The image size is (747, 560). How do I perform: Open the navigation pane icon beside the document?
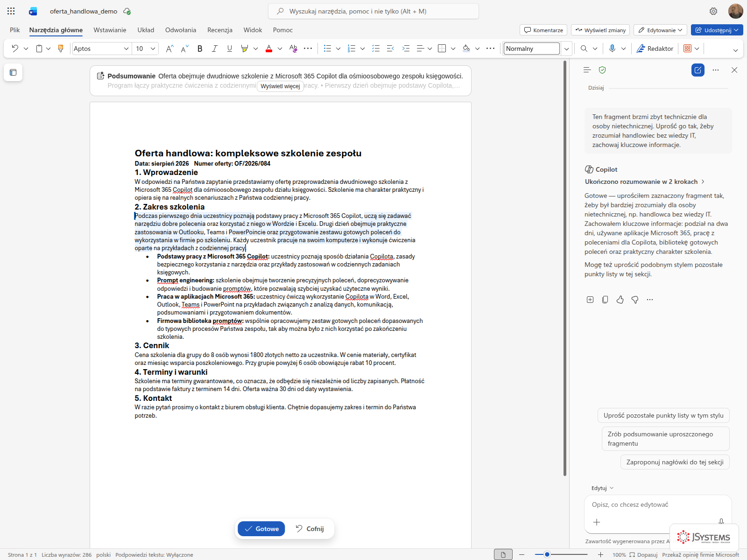click(13, 72)
